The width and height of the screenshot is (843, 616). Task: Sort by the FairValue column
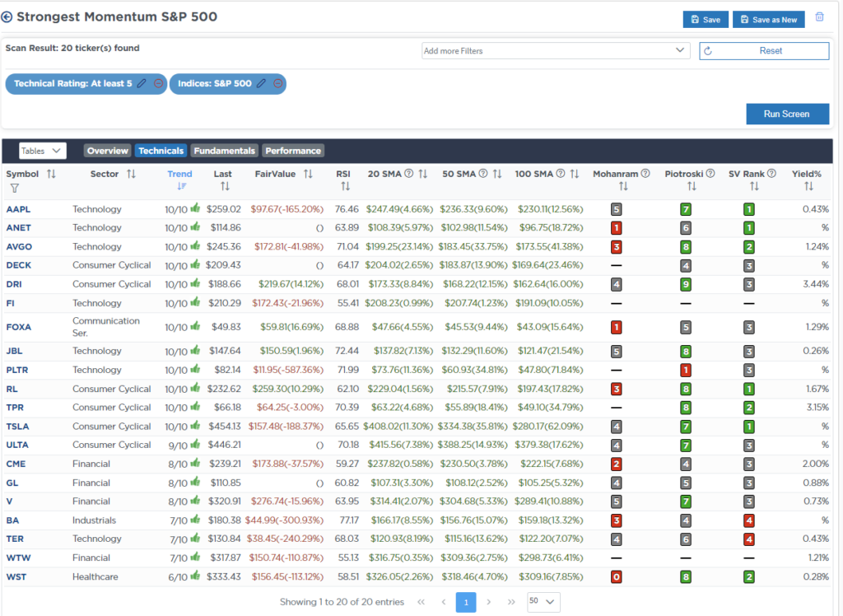point(308,174)
